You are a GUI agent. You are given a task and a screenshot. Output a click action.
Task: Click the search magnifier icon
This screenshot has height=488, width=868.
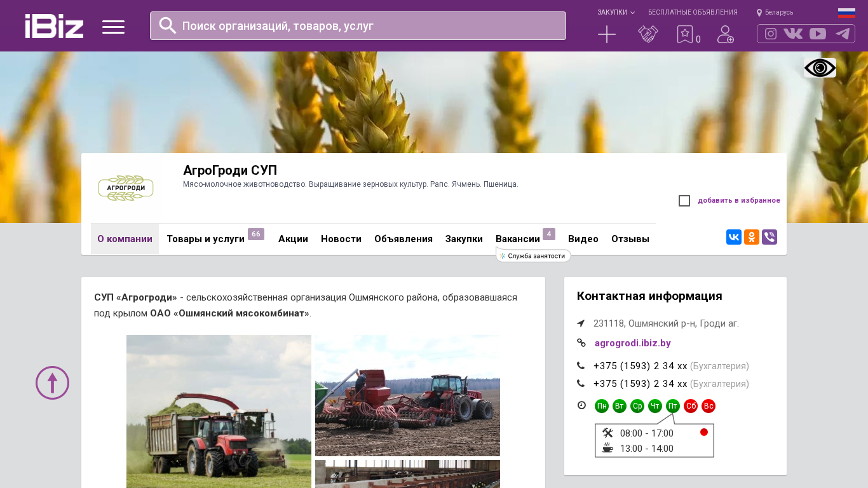point(168,25)
